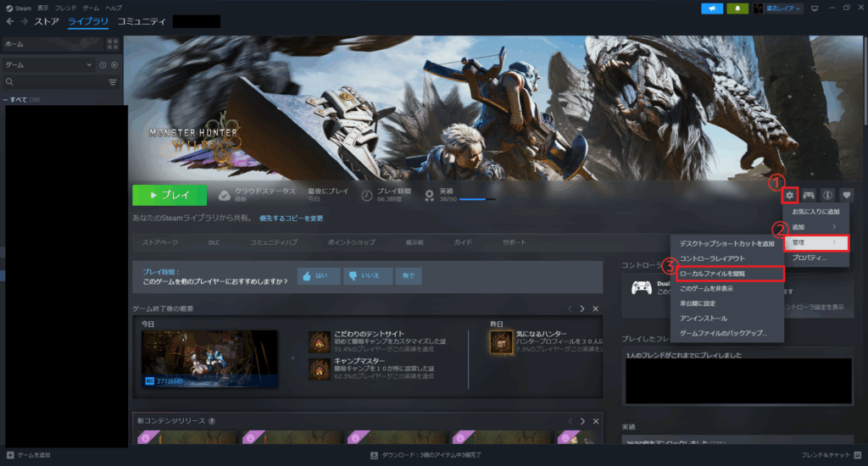868x466 pixels.
Task: Open the today's gameplay recording thumbnail
Action: 209,358
